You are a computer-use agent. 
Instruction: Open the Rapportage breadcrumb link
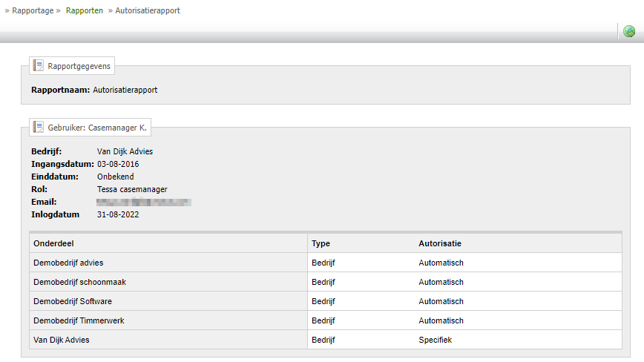[x=33, y=11]
